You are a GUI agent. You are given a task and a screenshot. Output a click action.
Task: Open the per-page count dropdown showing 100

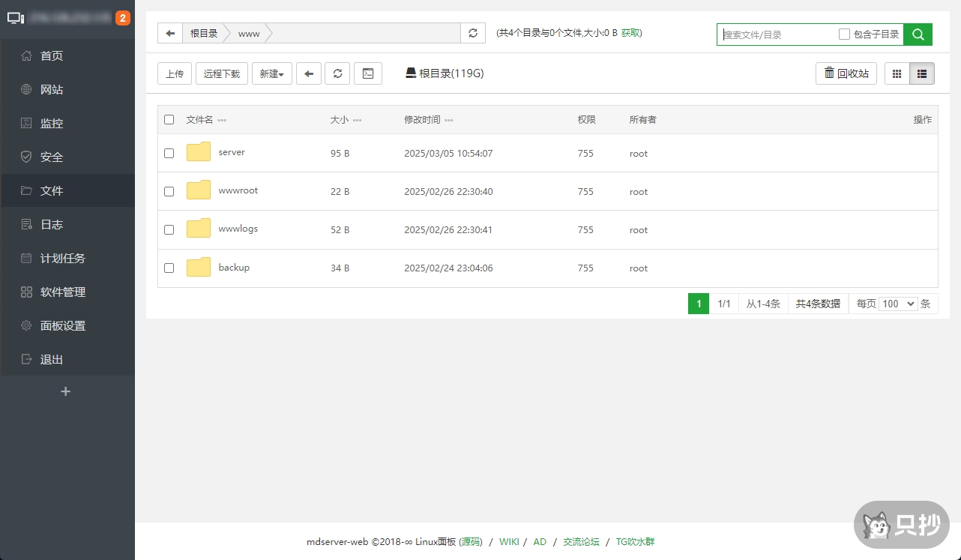[899, 304]
